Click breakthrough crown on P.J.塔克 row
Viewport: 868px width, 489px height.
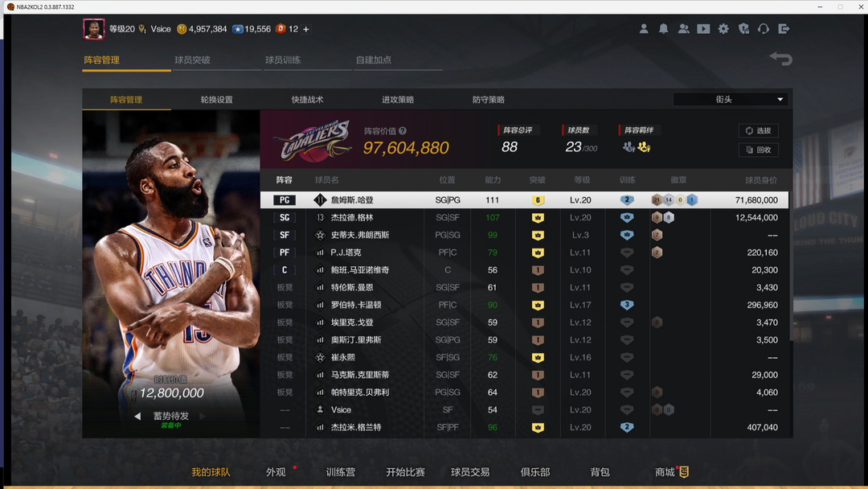pyautogui.click(x=538, y=253)
